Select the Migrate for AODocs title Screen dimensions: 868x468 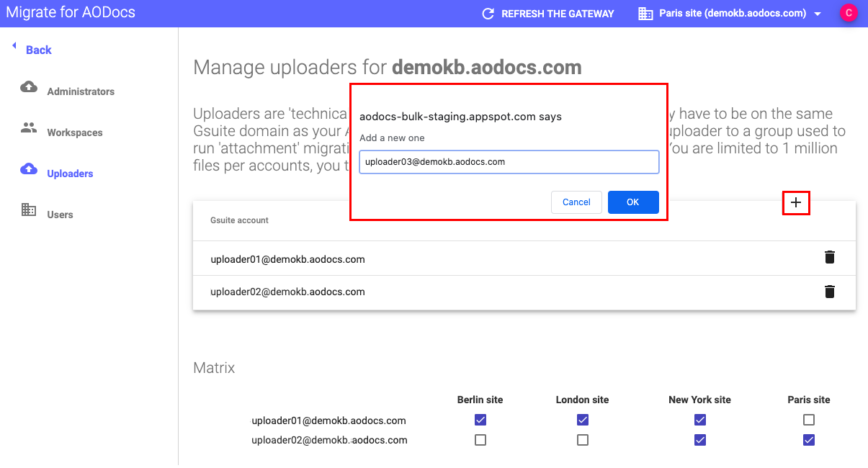70,12
